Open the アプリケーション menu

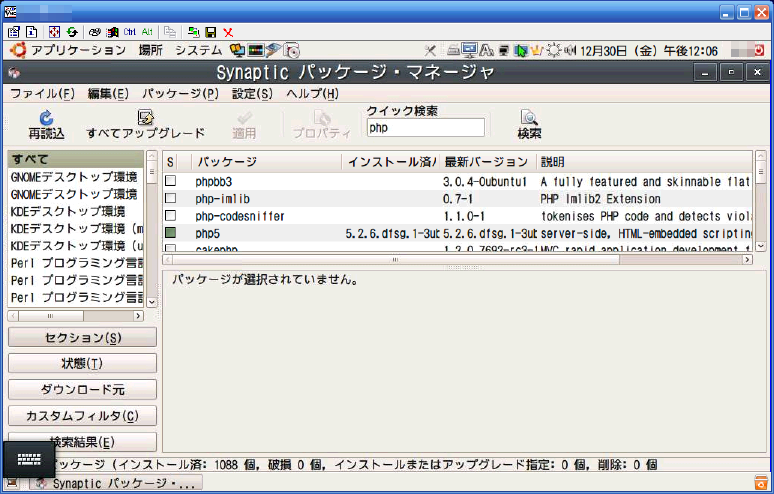click(78, 50)
